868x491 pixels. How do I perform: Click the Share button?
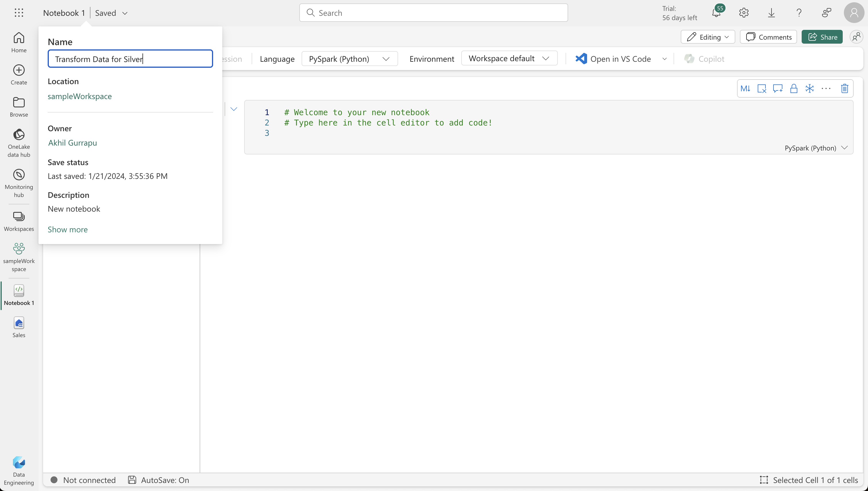[x=822, y=37]
